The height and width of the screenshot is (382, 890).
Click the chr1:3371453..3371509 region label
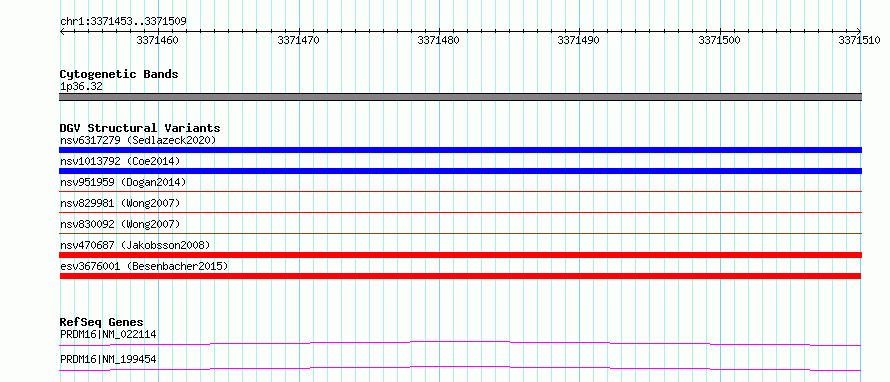[123, 22]
